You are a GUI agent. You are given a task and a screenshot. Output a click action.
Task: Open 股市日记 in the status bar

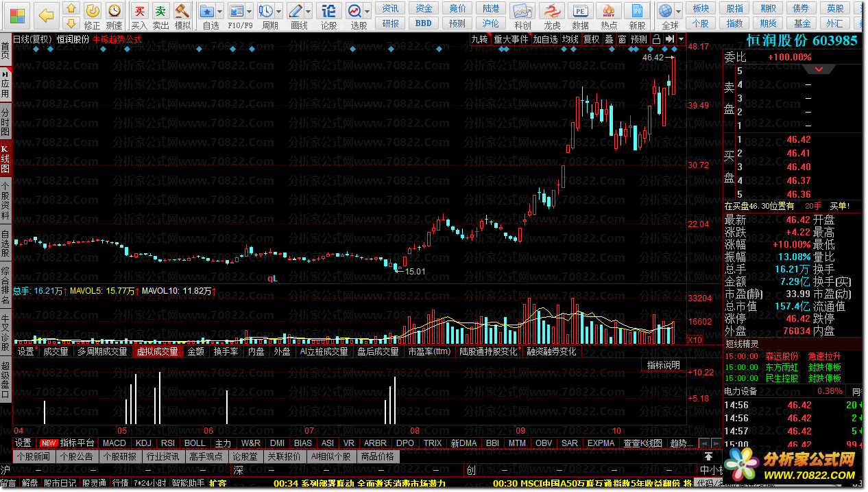(x=60, y=483)
